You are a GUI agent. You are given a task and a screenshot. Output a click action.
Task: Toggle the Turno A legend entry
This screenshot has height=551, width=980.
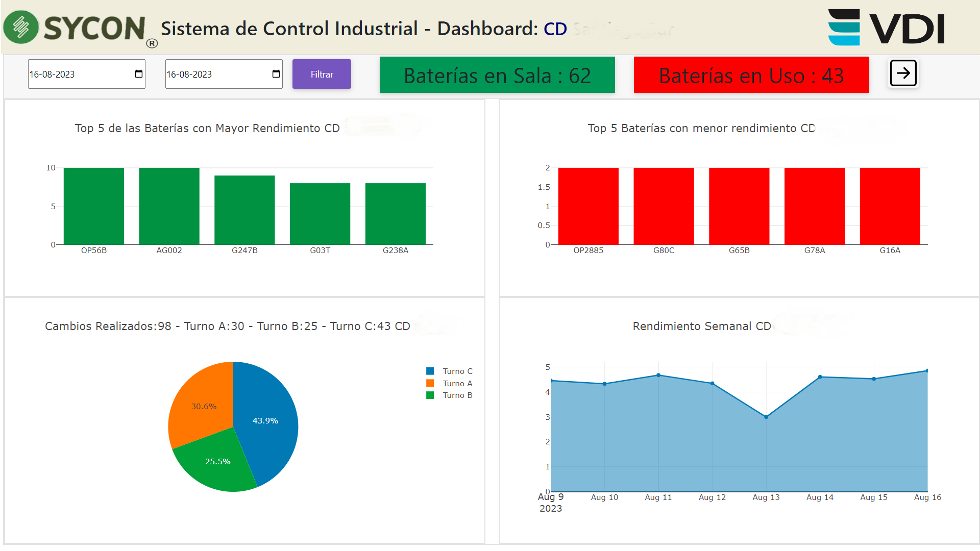(x=457, y=384)
